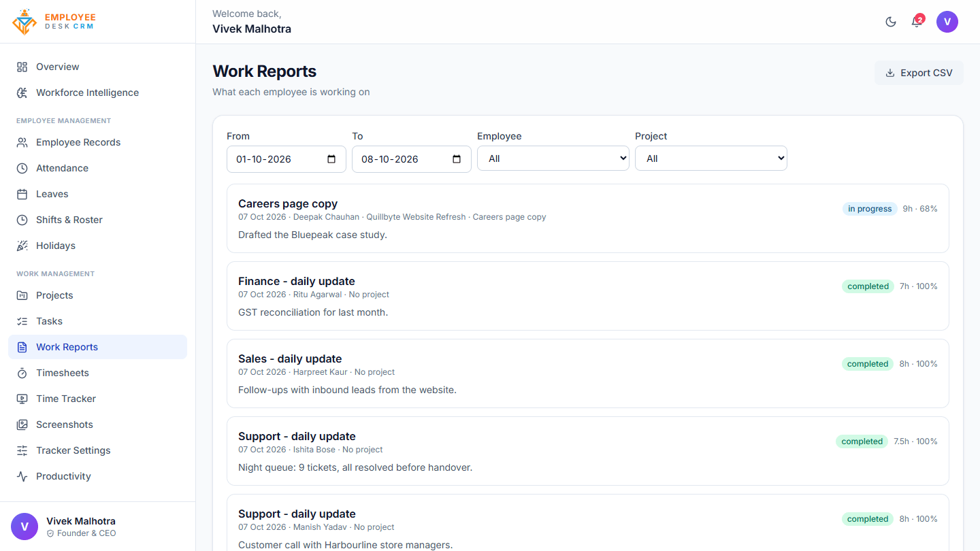Open Productivity page
Viewport: 980px width, 551px height.
click(x=97, y=476)
